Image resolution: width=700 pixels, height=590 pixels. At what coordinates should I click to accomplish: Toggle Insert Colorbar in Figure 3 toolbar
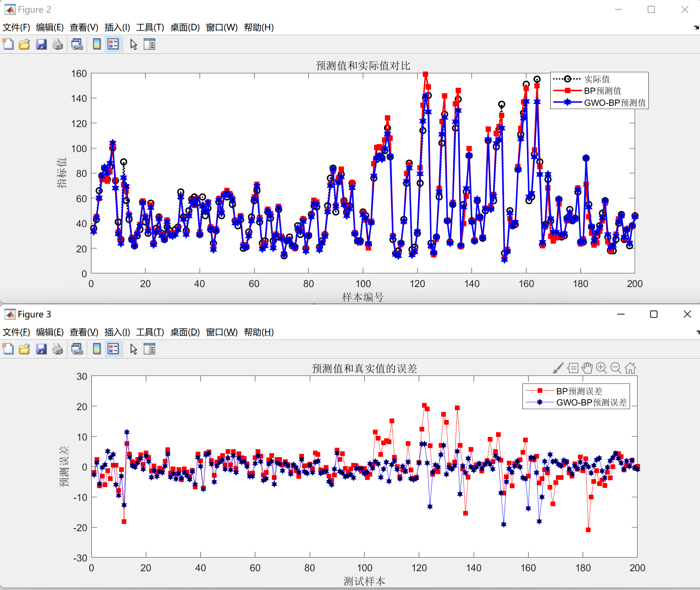pyautogui.click(x=97, y=349)
